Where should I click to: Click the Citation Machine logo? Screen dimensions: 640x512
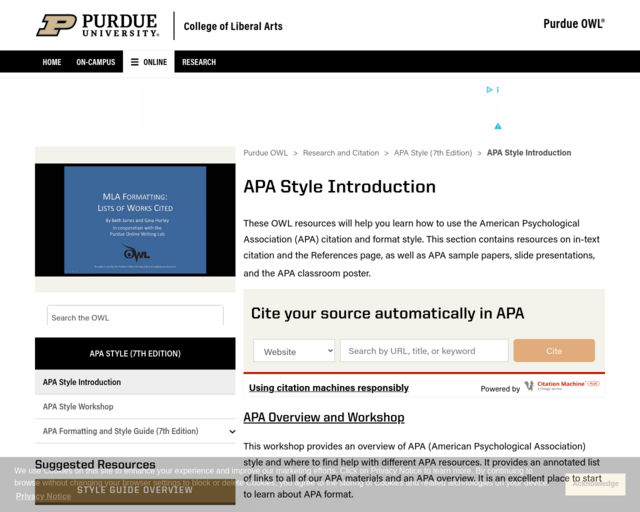tap(562, 385)
